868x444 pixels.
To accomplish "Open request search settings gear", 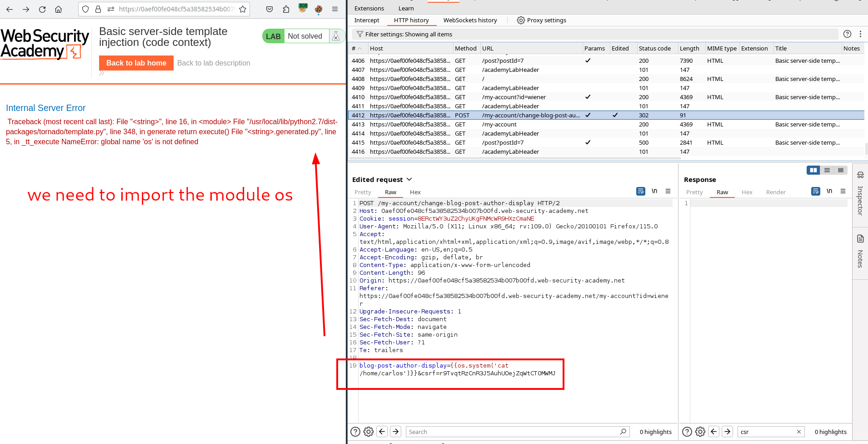I will [369, 432].
